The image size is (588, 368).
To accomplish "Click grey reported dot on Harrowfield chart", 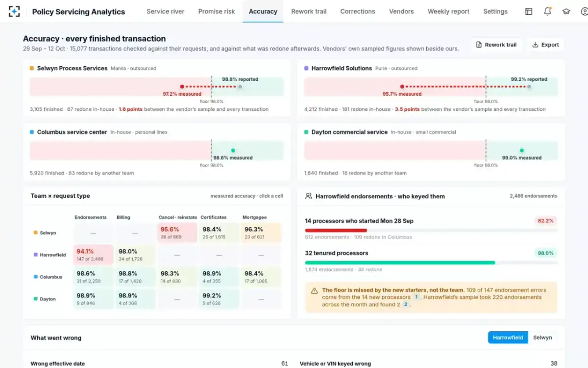I will [529, 86].
